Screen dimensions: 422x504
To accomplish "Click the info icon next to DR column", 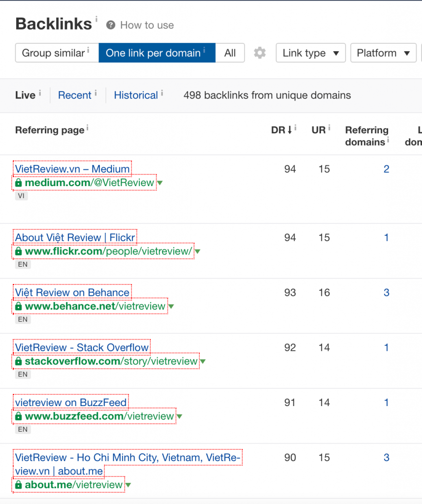I will click(x=295, y=127).
